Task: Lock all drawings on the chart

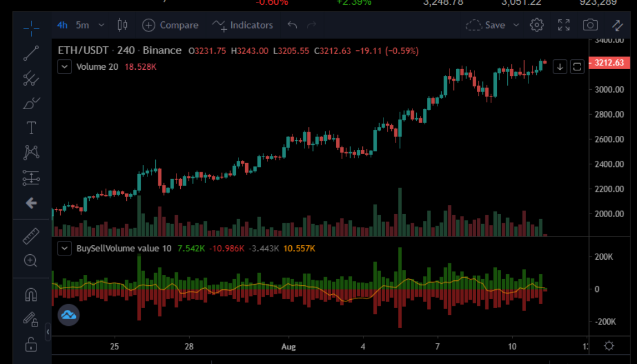Action: pos(30,344)
